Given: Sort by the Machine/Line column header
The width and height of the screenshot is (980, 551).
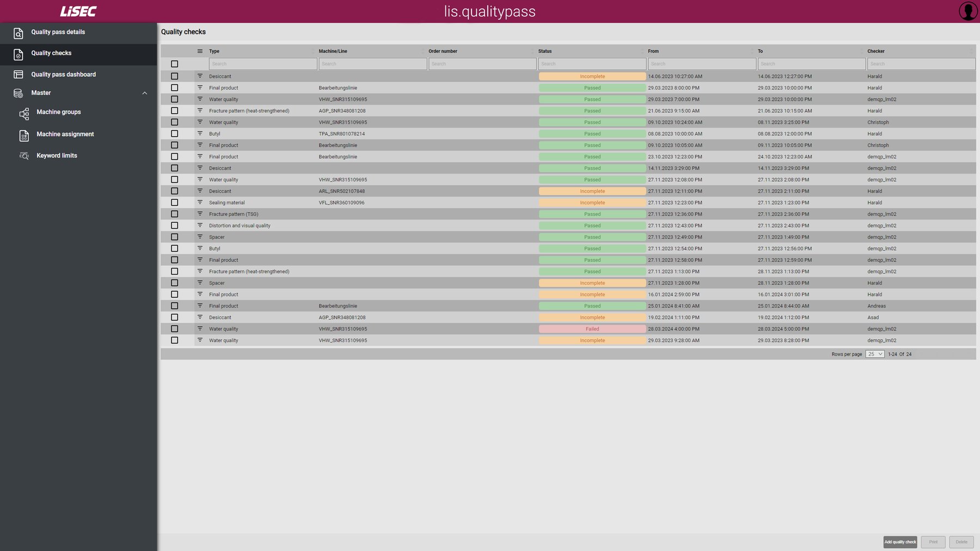Looking at the screenshot, I should click(333, 51).
